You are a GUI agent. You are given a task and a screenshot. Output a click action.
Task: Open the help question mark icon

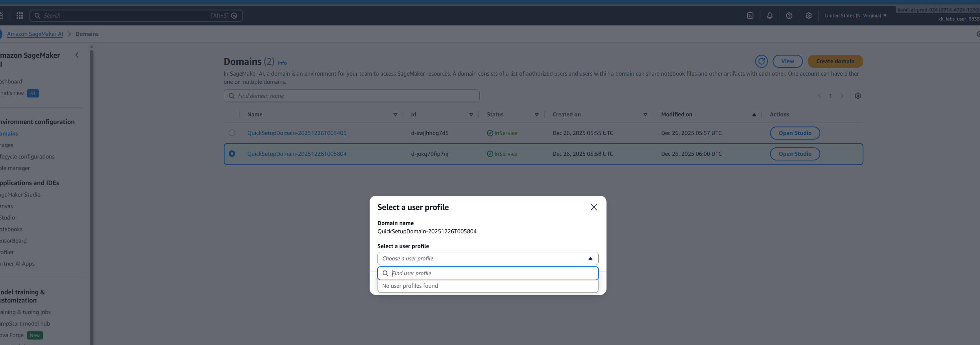click(x=789, y=15)
